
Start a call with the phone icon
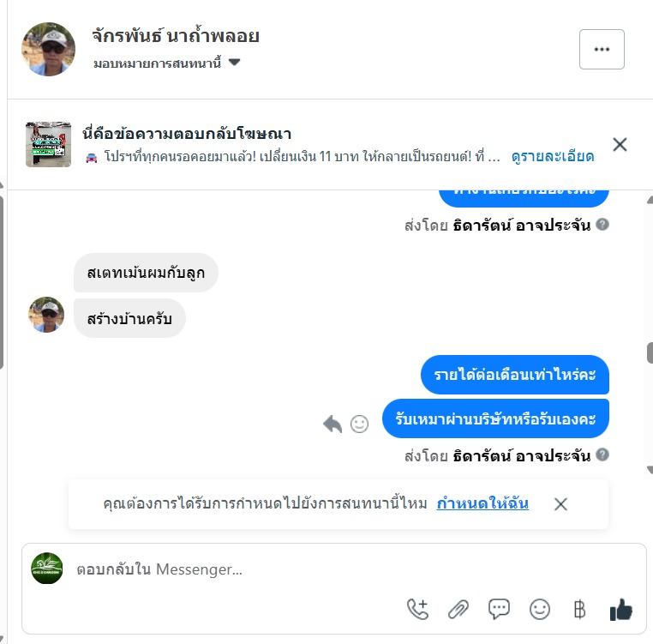[x=417, y=609]
